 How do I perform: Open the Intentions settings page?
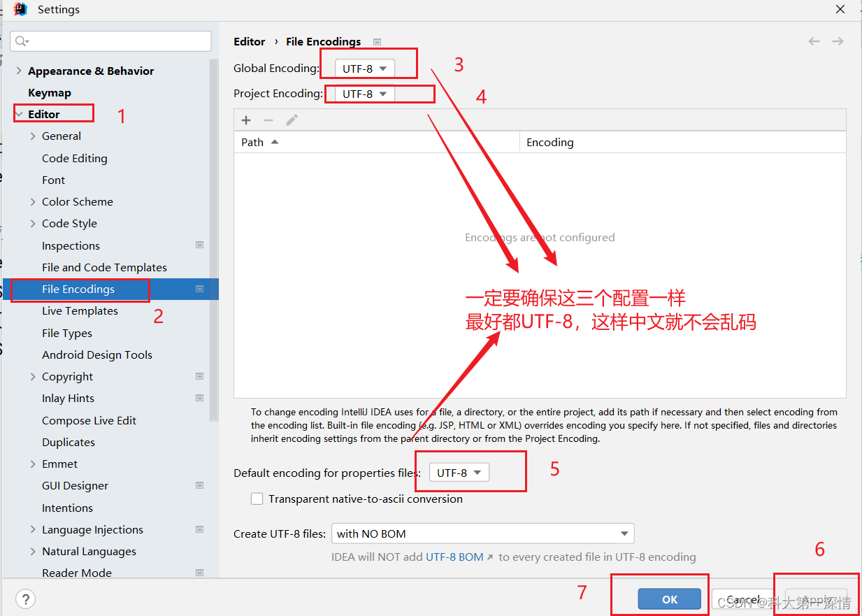click(x=67, y=508)
